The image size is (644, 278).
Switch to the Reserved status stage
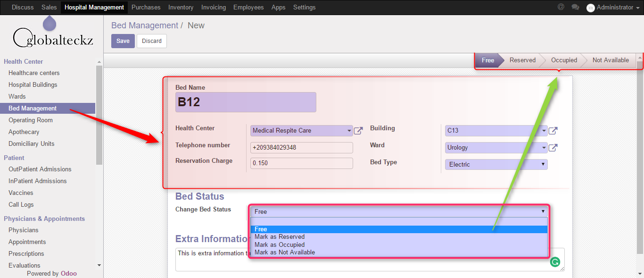pyautogui.click(x=522, y=60)
